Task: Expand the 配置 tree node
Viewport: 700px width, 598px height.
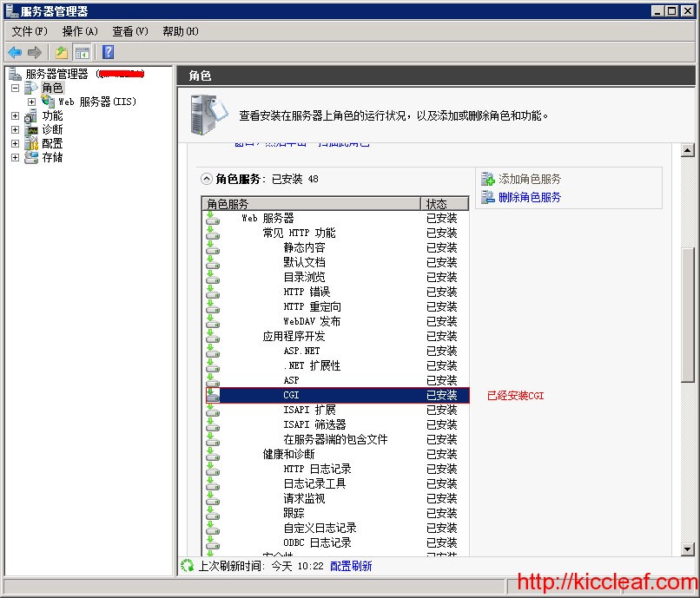Action: coord(15,144)
